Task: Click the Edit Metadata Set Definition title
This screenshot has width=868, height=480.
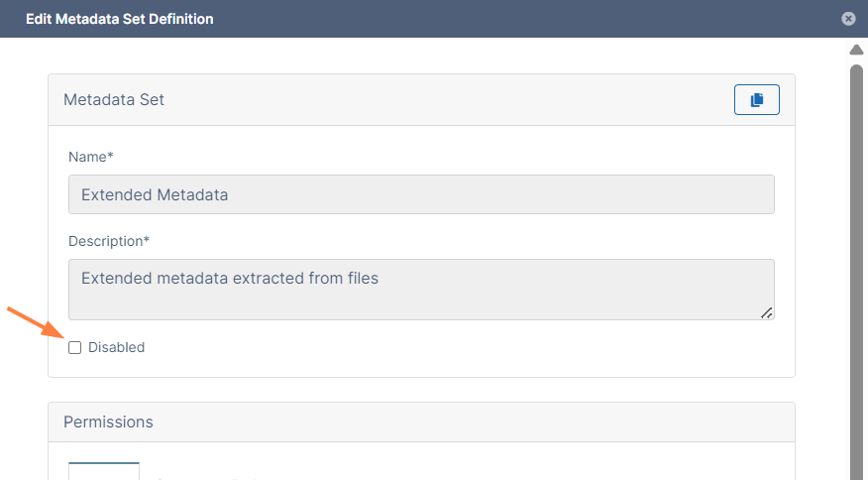Action: coord(120,19)
